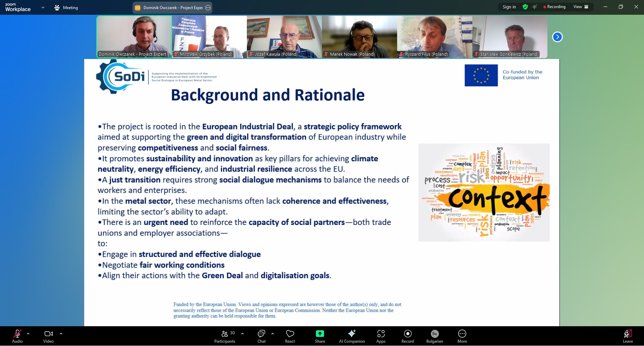Viewport: 644px width, 346px height.
Task: Select Stanisław Gonkiewicz's video thumbnail
Action: (x=510, y=37)
